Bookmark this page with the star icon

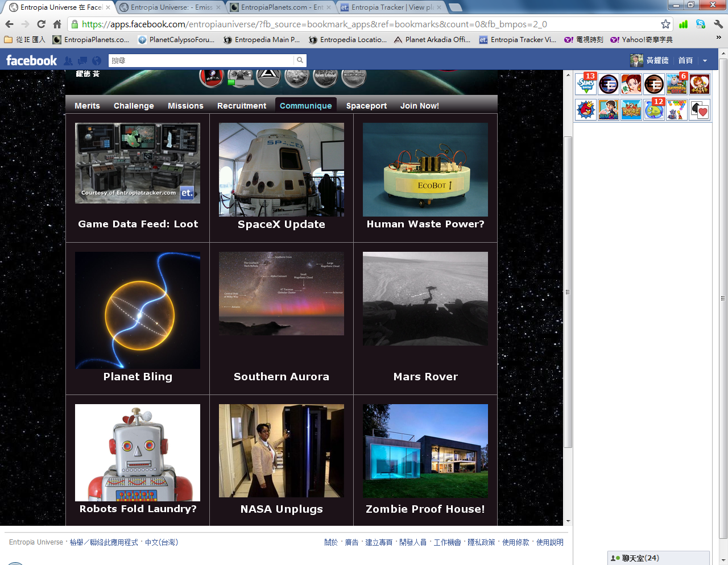(x=665, y=24)
